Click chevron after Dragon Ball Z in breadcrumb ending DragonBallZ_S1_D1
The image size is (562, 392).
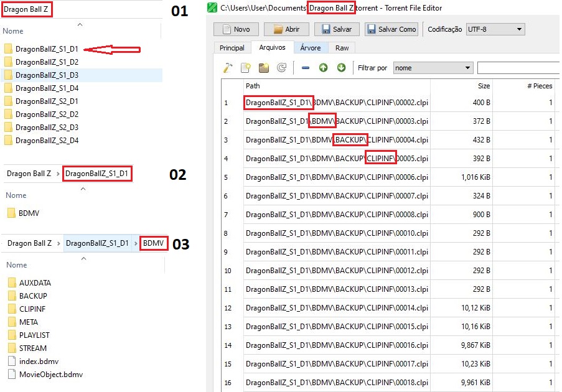58,174
